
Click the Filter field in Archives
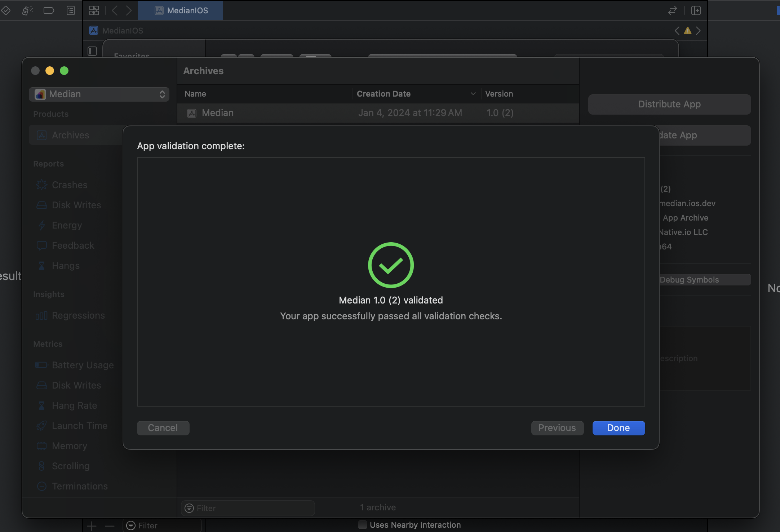(x=248, y=508)
